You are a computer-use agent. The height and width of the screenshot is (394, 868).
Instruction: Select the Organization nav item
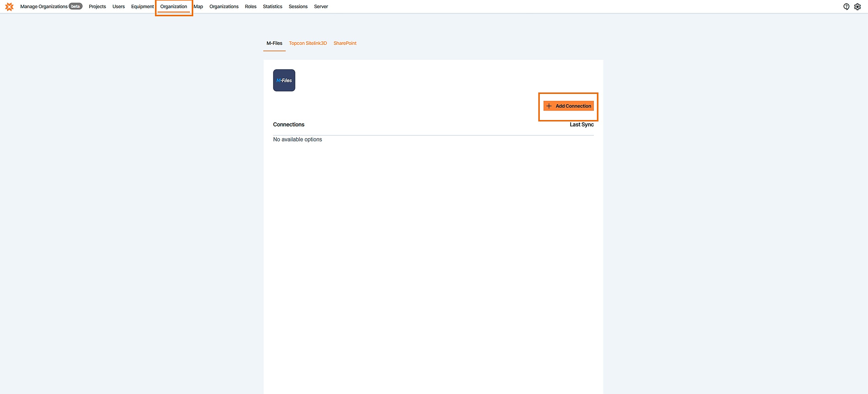coord(174,6)
